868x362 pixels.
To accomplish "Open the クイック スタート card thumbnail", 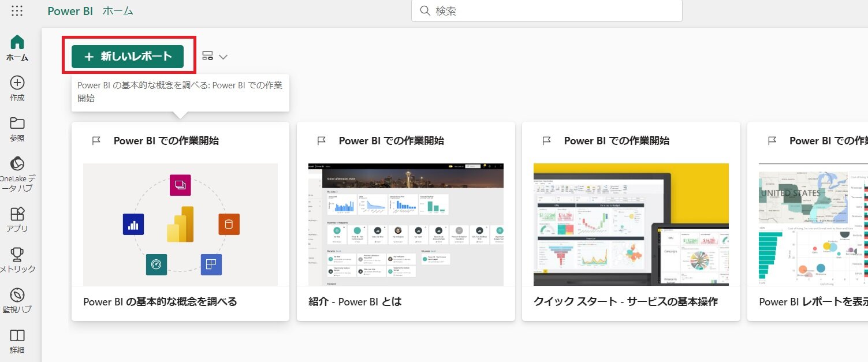I will (x=631, y=224).
